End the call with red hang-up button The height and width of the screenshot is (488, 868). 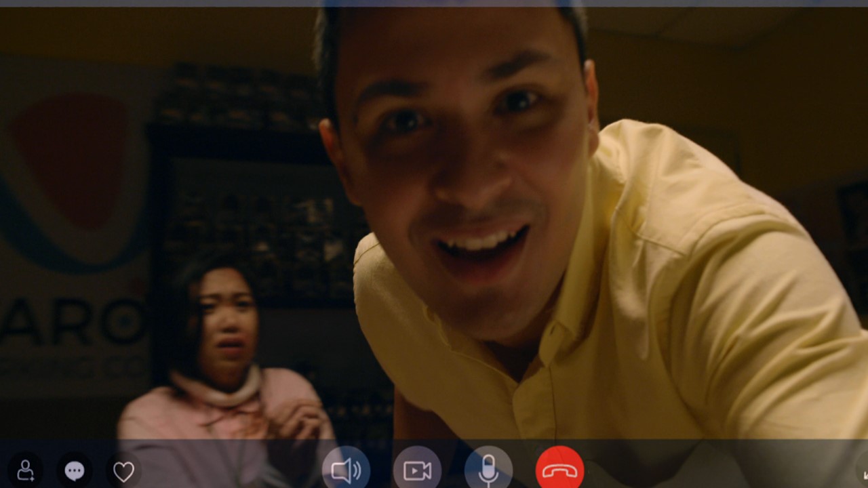pyautogui.click(x=559, y=470)
